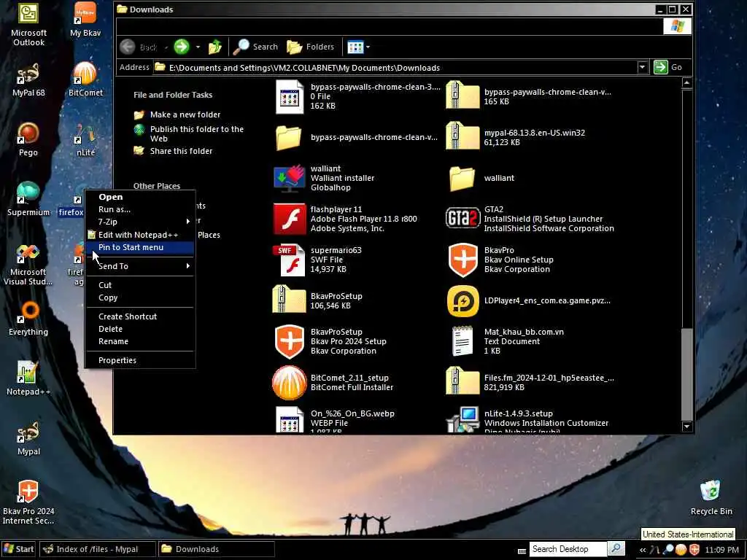This screenshot has width=747, height=560.
Task: Select MyPal 68 desktop shortcut
Action: point(28,79)
